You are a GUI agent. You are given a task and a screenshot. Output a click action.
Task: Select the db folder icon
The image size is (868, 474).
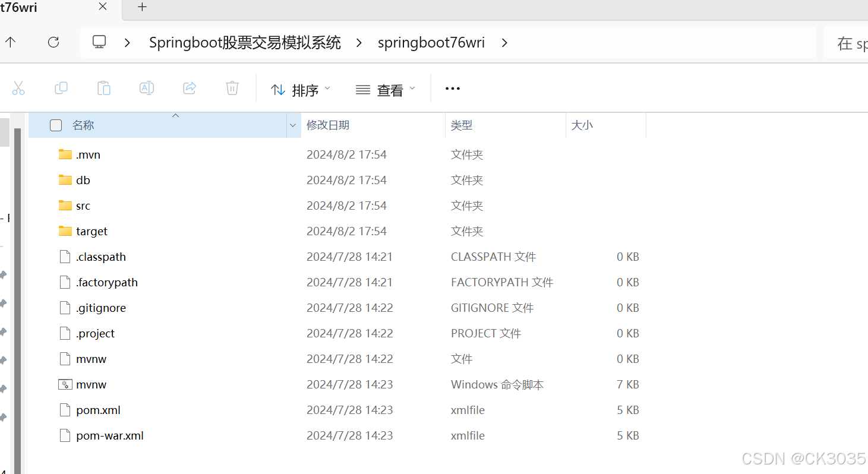click(x=65, y=179)
